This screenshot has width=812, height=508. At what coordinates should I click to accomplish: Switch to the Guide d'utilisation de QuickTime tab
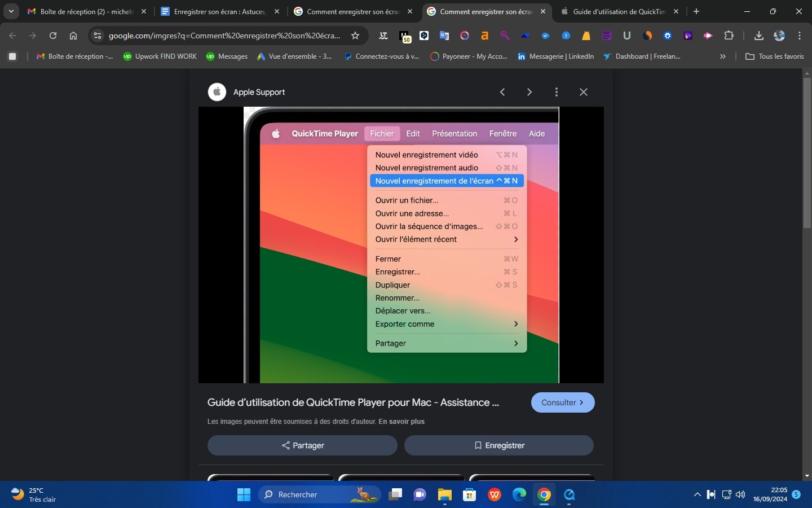(x=619, y=11)
